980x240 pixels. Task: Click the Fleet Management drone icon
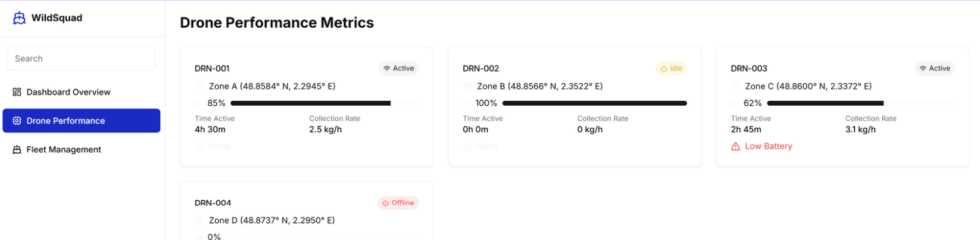[17, 149]
